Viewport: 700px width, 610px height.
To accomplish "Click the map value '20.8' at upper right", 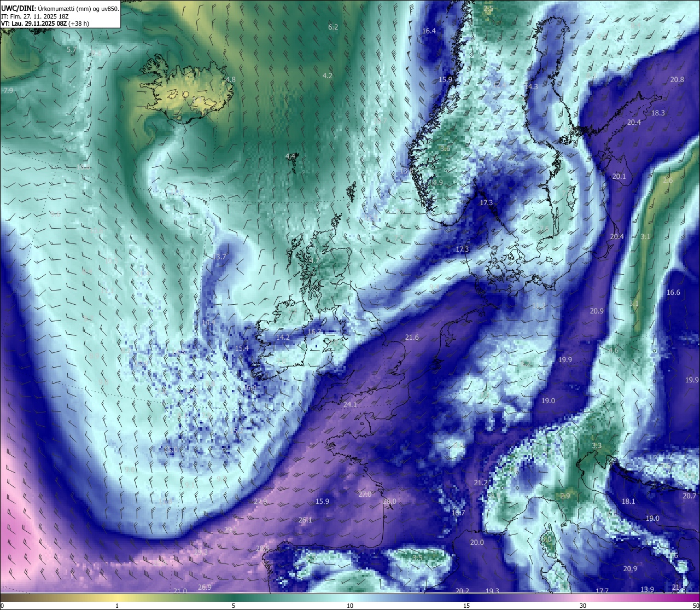I will coord(677,79).
